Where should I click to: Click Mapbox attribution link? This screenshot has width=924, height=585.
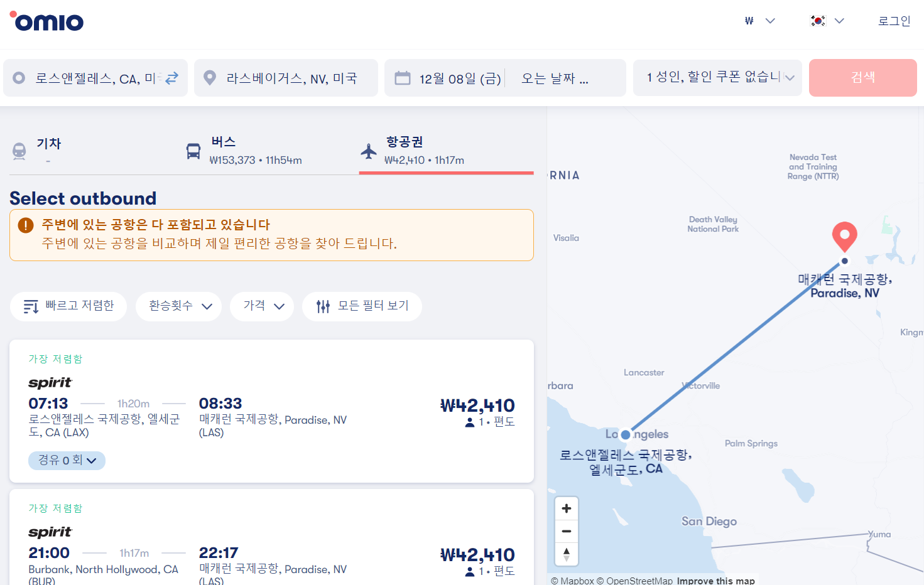[x=572, y=581]
